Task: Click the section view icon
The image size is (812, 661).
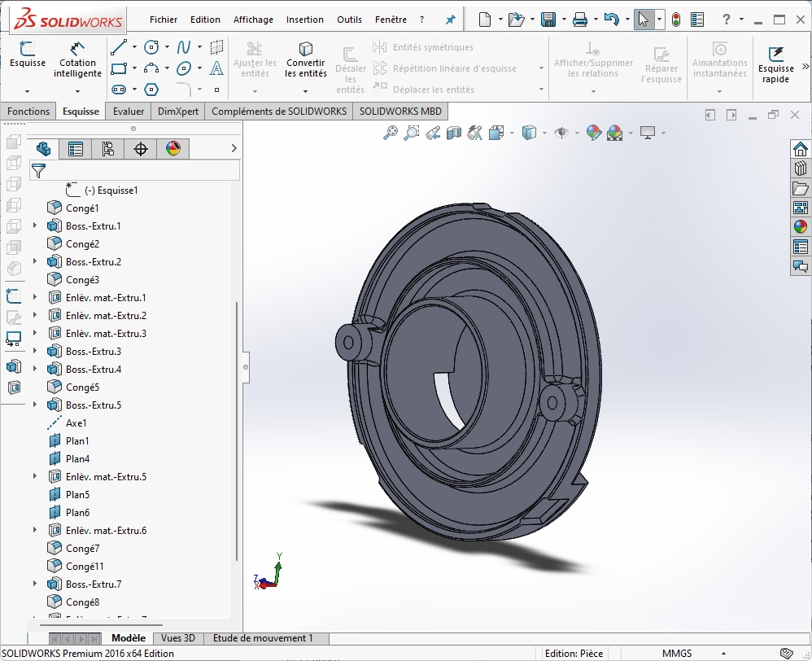Action: coord(454,133)
